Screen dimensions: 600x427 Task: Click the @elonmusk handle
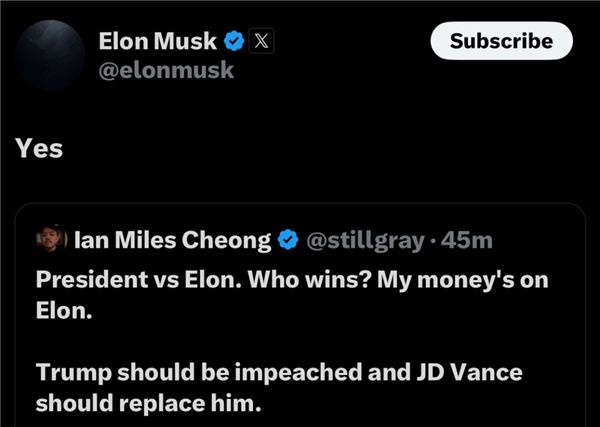(166, 70)
